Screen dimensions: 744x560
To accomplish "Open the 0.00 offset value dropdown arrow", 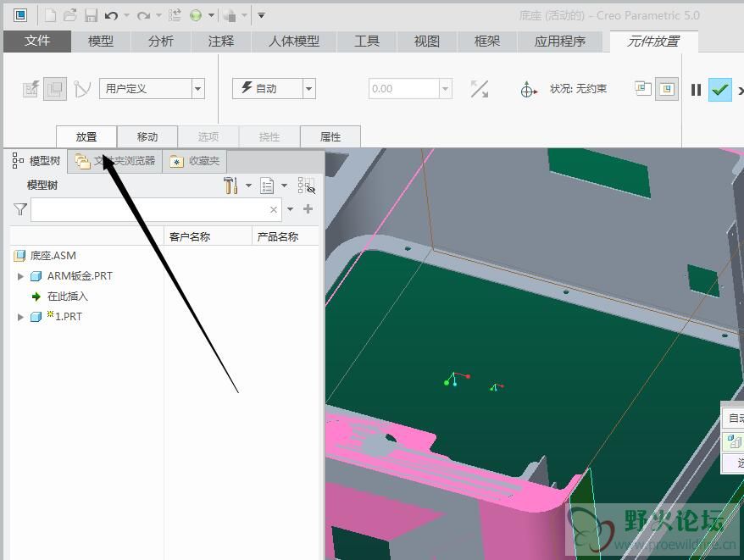I will (x=445, y=89).
